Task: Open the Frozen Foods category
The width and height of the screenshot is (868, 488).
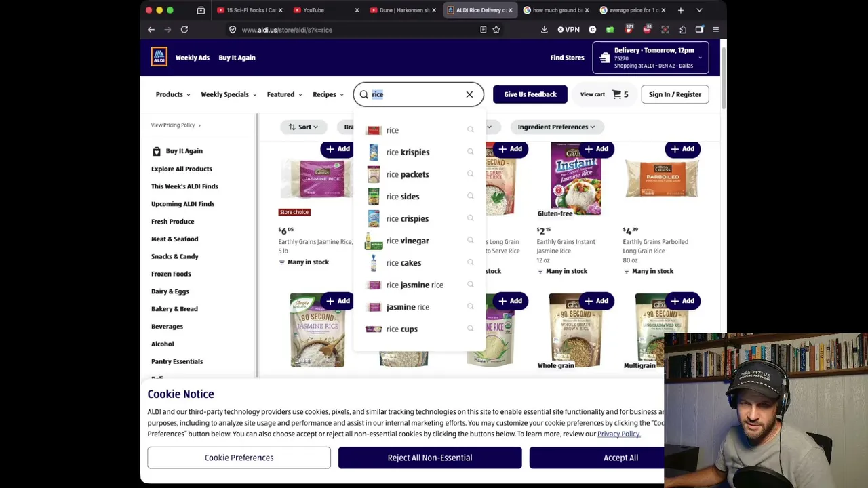Action: tap(171, 274)
